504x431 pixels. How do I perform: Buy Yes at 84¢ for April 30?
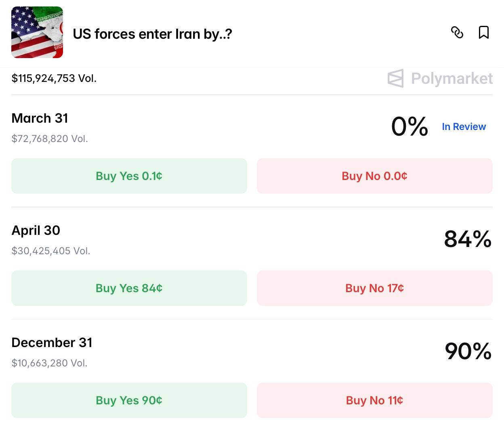(x=129, y=288)
